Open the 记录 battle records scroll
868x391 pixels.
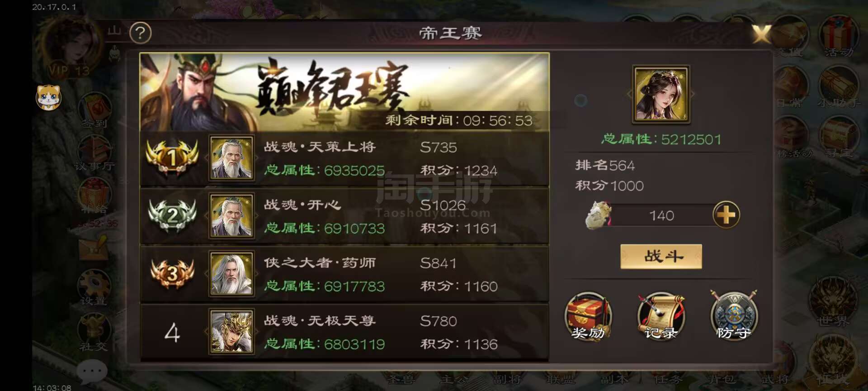coord(660,316)
